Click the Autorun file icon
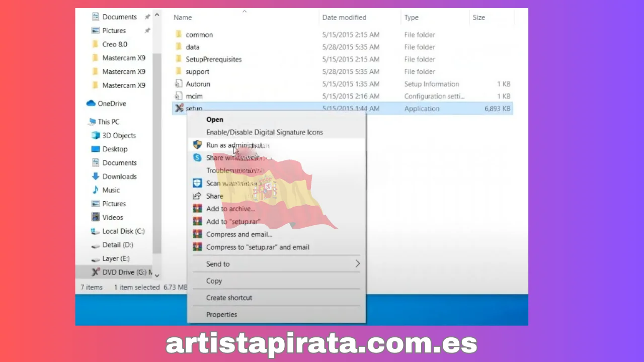The width and height of the screenshot is (644, 362). [179, 83]
